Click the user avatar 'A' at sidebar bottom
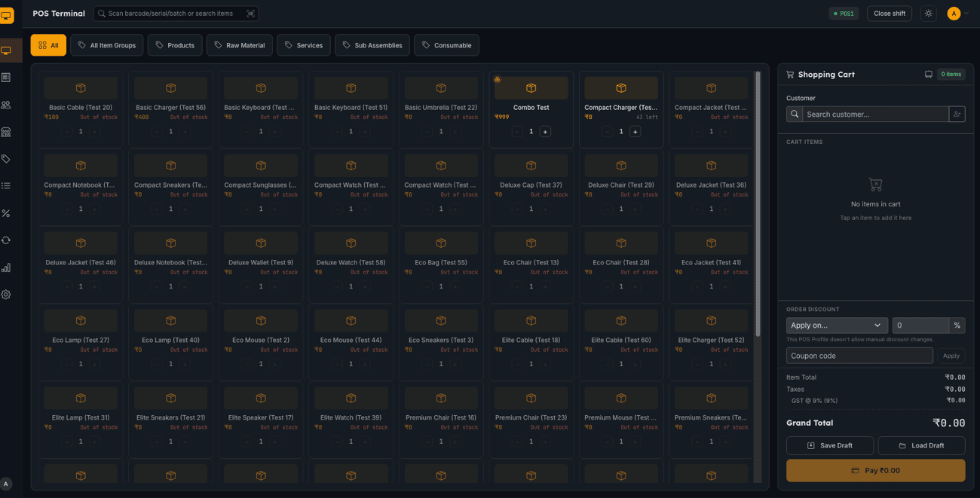Viewport: 980px width, 498px height. (x=6, y=484)
